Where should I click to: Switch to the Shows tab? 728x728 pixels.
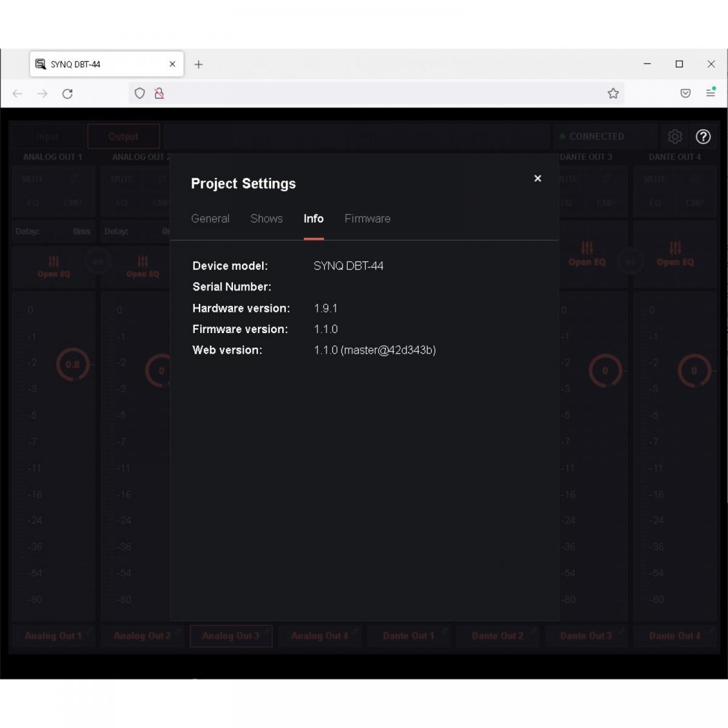266,218
